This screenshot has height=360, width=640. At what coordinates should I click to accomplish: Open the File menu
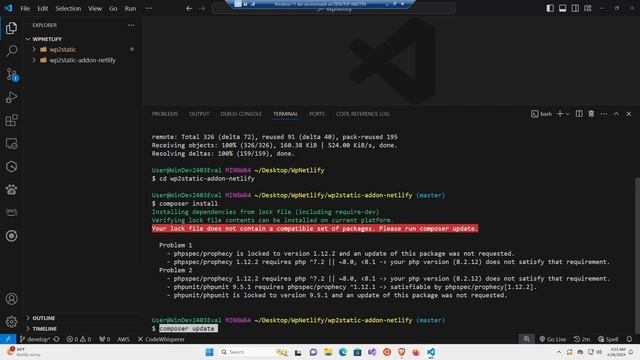[x=25, y=8]
